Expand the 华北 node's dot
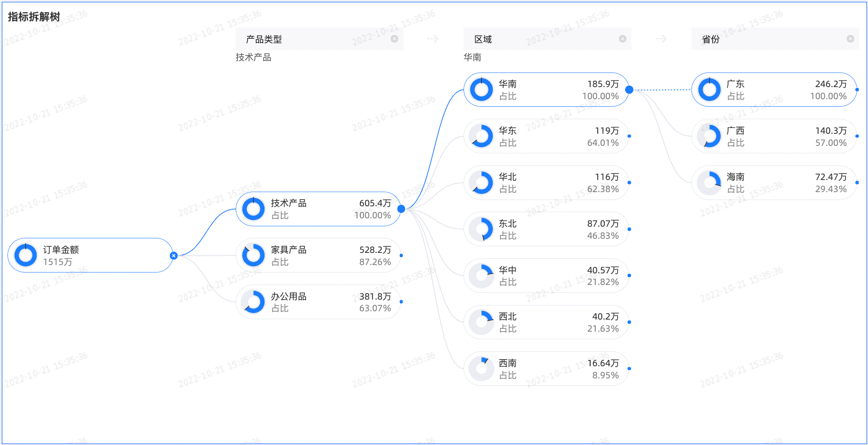Viewport: 868px width, 445px height. click(x=629, y=182)
